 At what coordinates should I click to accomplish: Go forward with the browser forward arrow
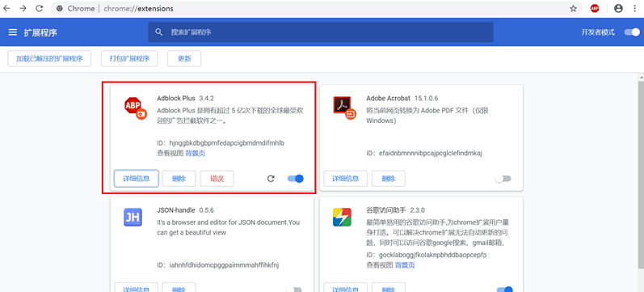[x=23, y=8]
